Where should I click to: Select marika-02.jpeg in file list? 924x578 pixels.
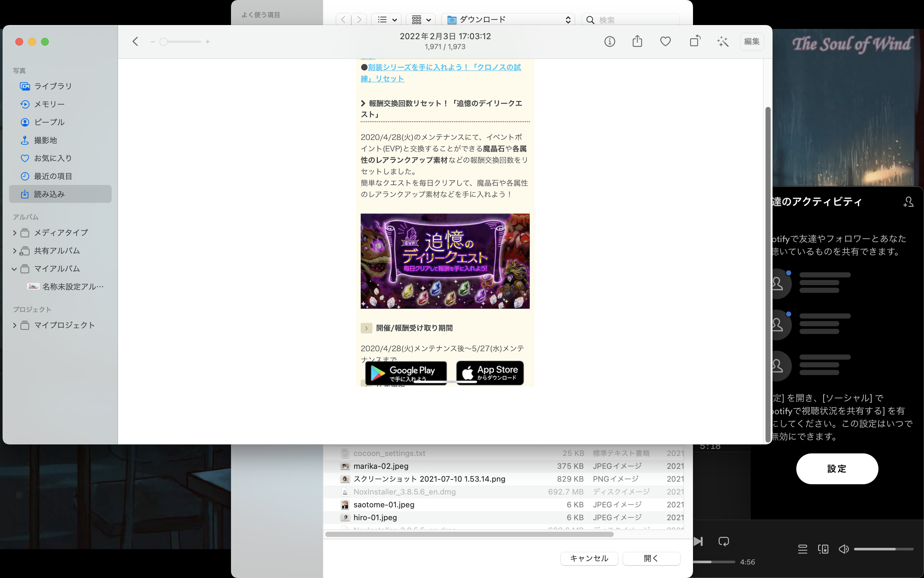coord(504,466)
